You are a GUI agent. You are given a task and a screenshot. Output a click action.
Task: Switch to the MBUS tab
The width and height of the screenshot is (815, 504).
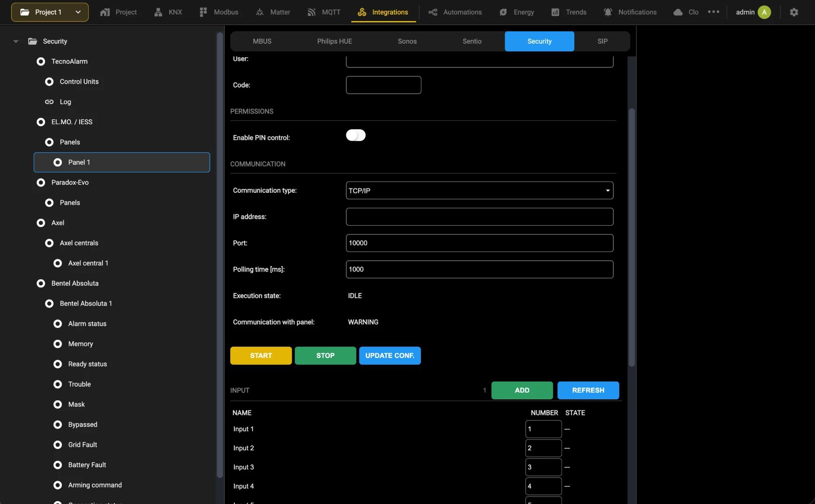(262, 41)
